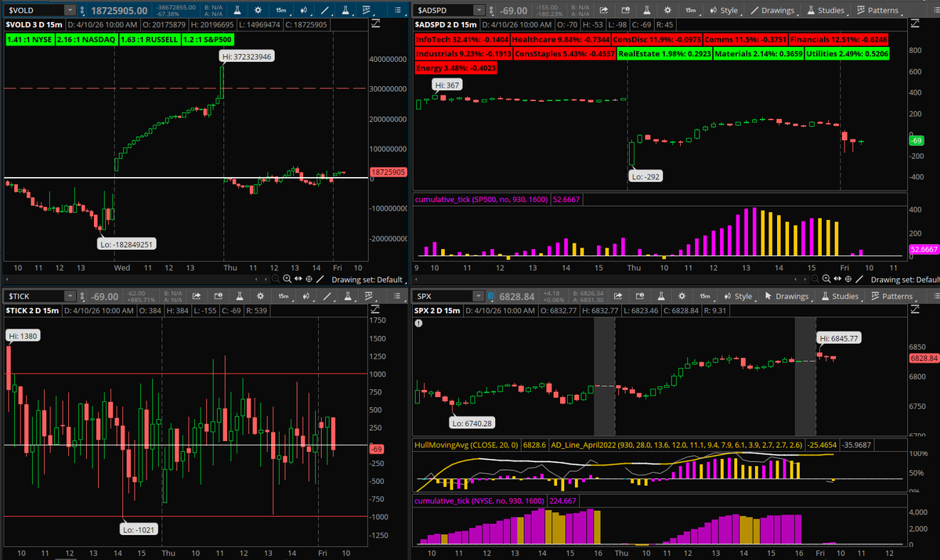Open the Patterns menu in SPX toolbar

[x=892, y=296]
